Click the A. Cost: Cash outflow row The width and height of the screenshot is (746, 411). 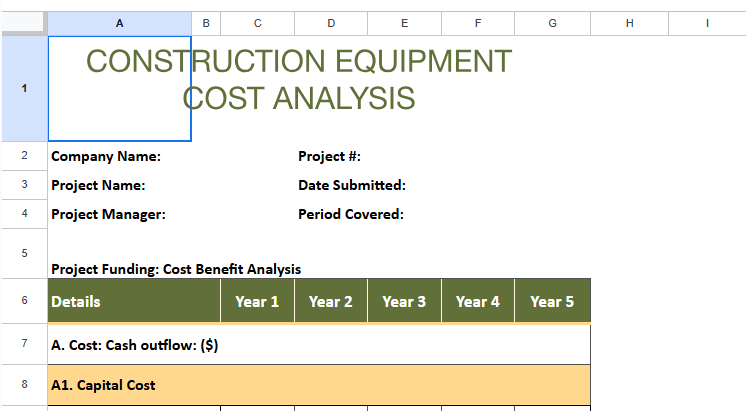pos(135,345)
